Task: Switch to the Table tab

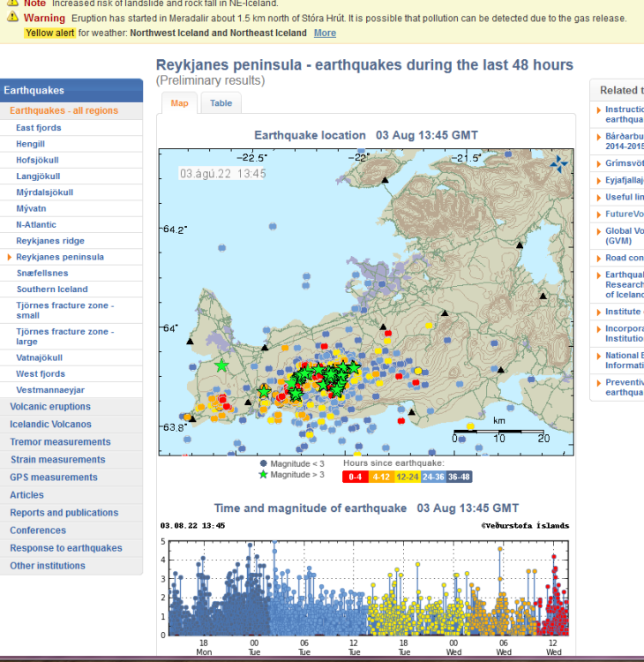Action: [x=221, y=103]
